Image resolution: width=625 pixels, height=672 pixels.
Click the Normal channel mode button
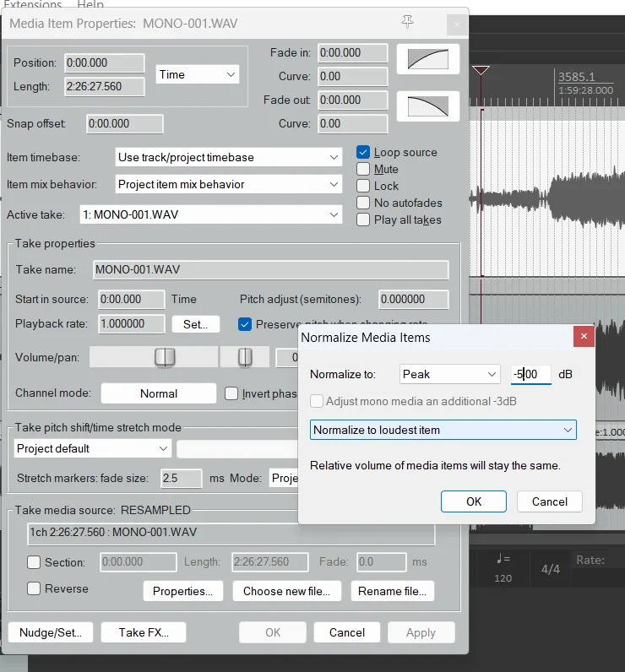pos(159,393)
